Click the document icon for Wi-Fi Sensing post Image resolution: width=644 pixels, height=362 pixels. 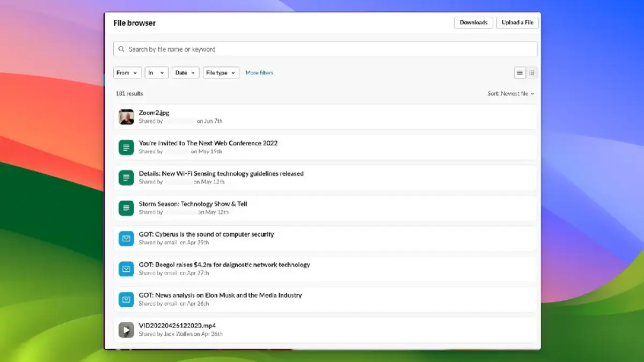[126, 177]
